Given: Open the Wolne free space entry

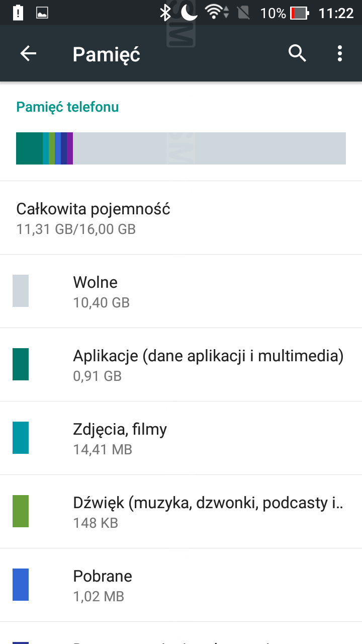Looking at the screenshot, I should (x=181, y=291).
